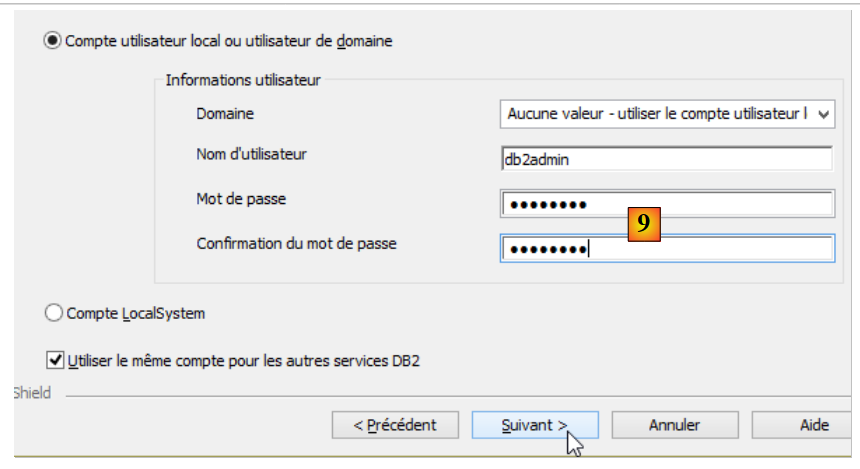
Task: Cancel setup with the Annuler button
Action: tap(674, 425)
